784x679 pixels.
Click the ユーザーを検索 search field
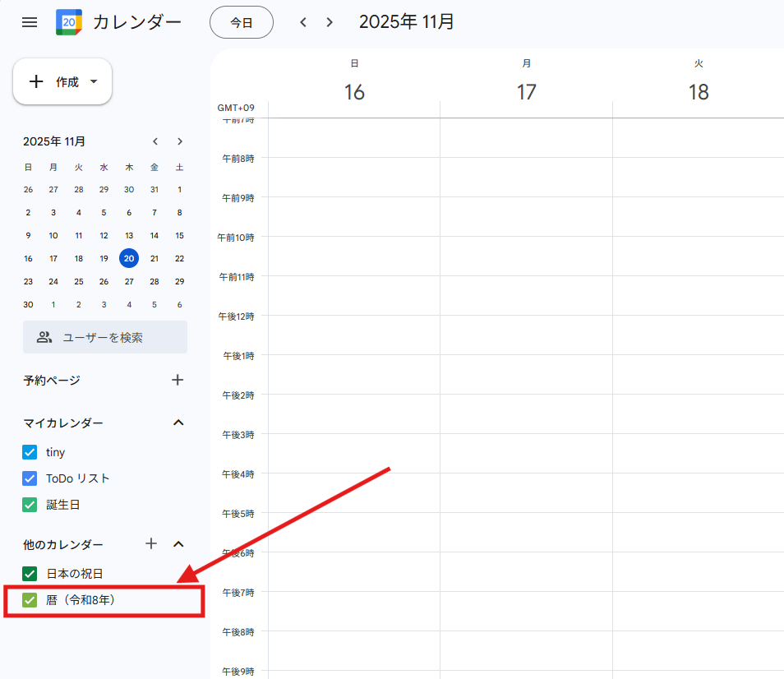(105, 337)
